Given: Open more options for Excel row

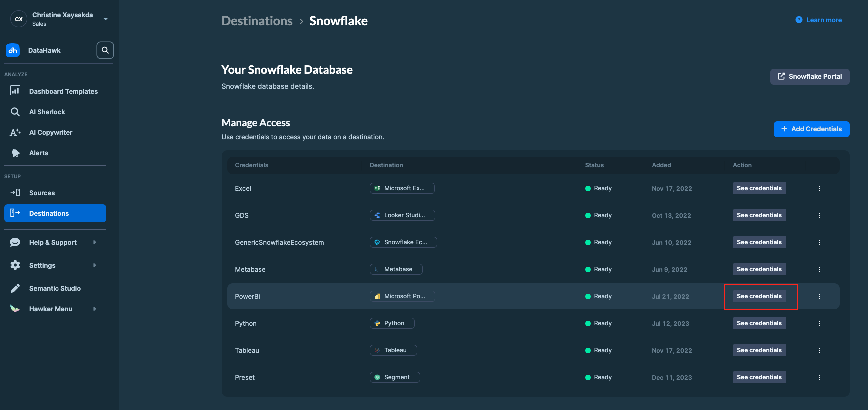Looking at the screenshot, I should pyautogui.click(x=819, y=188).
